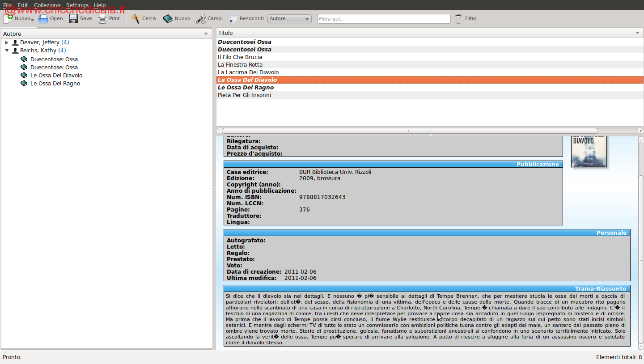This screenshot has height=364, width=644.
Task: Click the Print toolbar icon
Action: 102,19
